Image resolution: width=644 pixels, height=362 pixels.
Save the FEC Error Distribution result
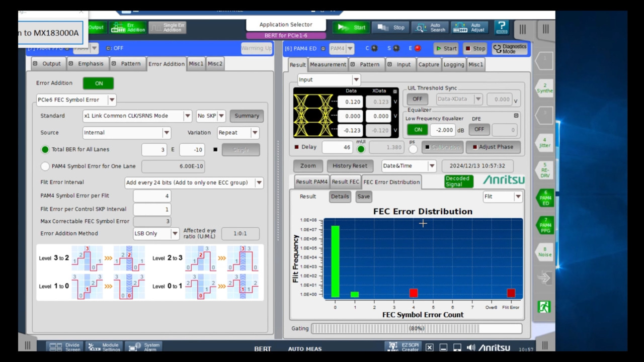coord(363,197)
